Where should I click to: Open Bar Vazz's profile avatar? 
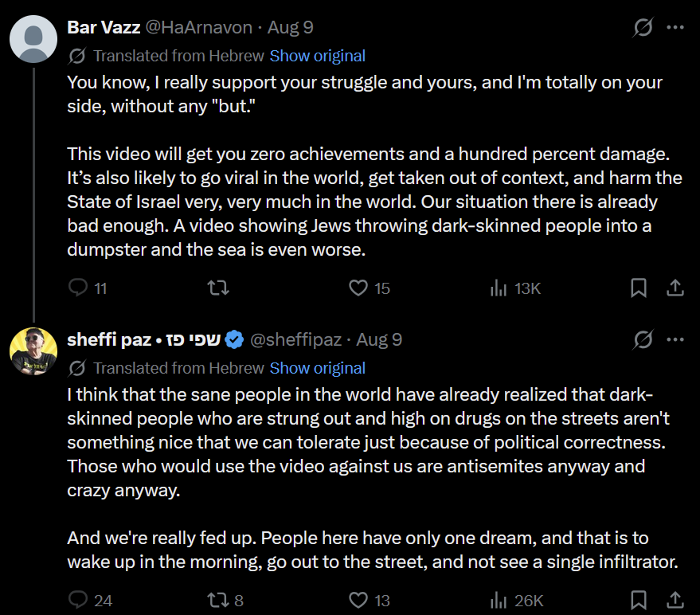(33, 39)
